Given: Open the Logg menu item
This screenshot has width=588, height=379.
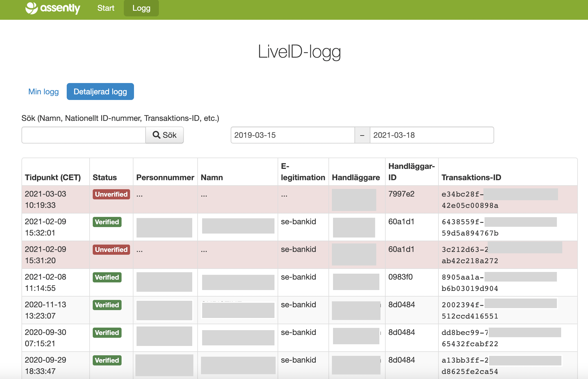Looking at the screenshot, I should [x=141, y=8].
